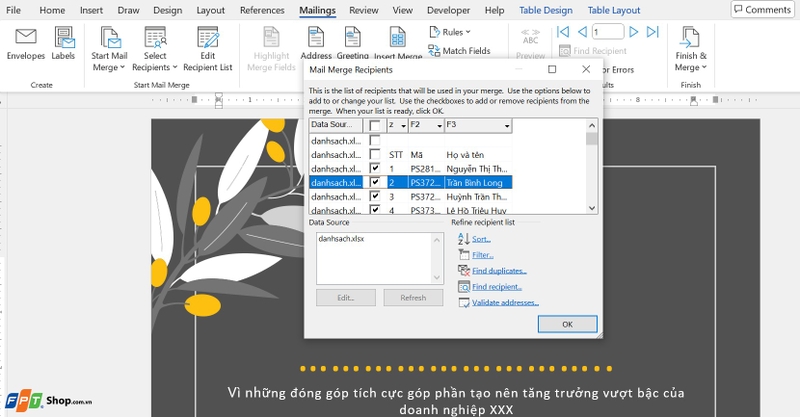
Task: Select the Nguyễn Thị Th... name cell
Action: (x=478, y=168)
